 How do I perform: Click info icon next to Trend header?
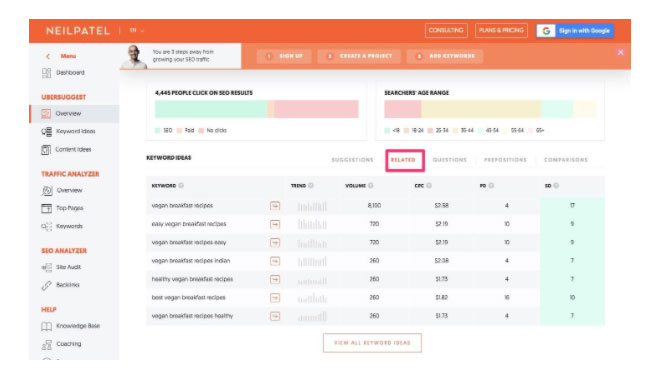coord(311,185)
